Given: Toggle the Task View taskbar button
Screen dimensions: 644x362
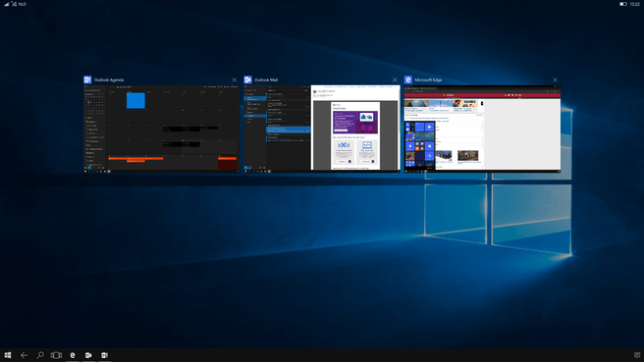Looking at the screenshot, I should click(x=56, y=355).
